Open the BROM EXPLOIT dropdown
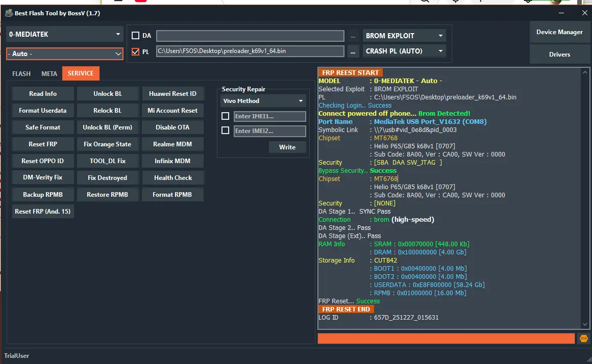The image size is (592, 364). pos(404,36)
